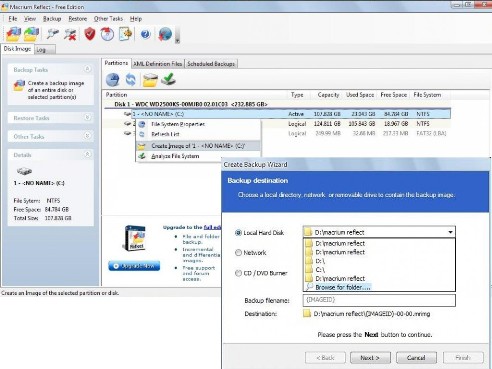Select the Local Hard Disk radio button
Image resolution: width=492 pixels, height=369 pixels.
tap(238, 233)
